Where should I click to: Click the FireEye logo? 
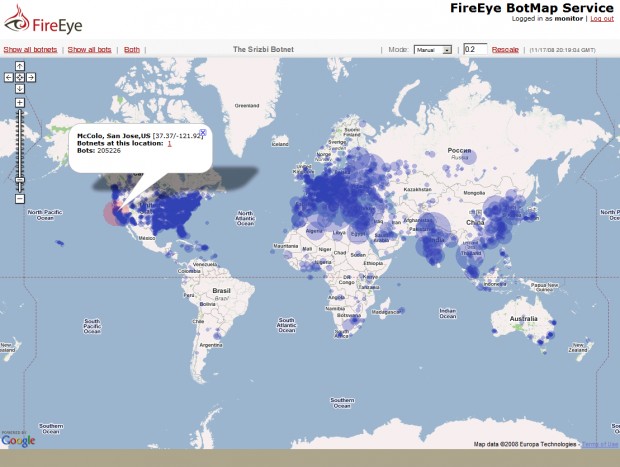point(43,20)
